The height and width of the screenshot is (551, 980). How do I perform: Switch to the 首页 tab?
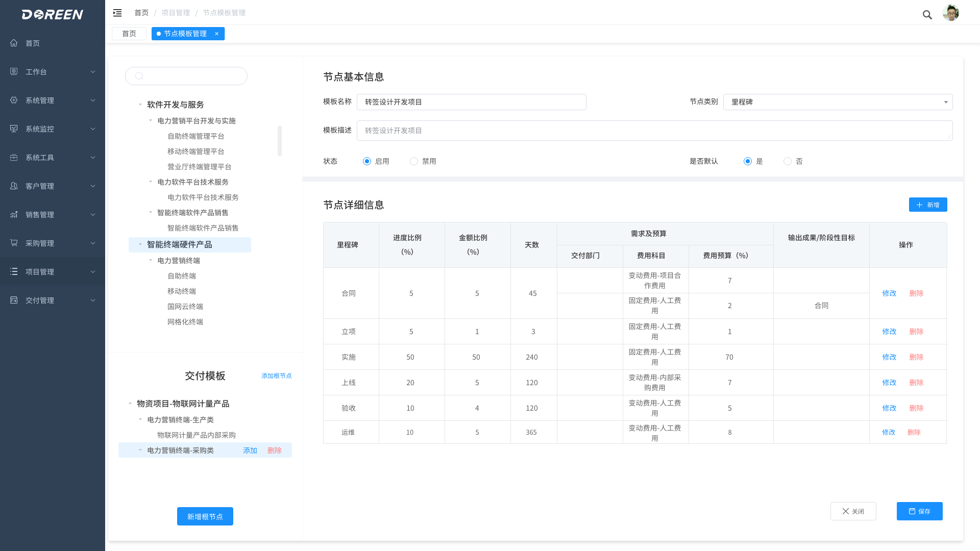pyautogui.click(x=129, y=34)
